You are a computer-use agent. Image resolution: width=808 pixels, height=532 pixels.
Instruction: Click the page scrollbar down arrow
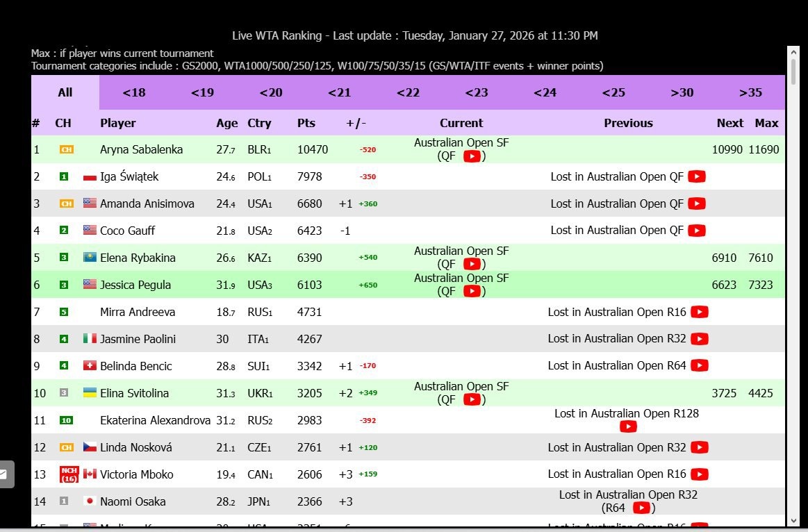point(793,521)
